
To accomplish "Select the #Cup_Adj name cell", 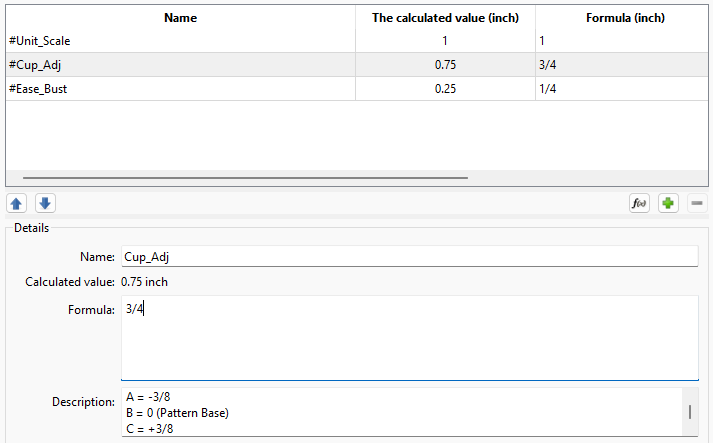I will [x=180, y=65].
